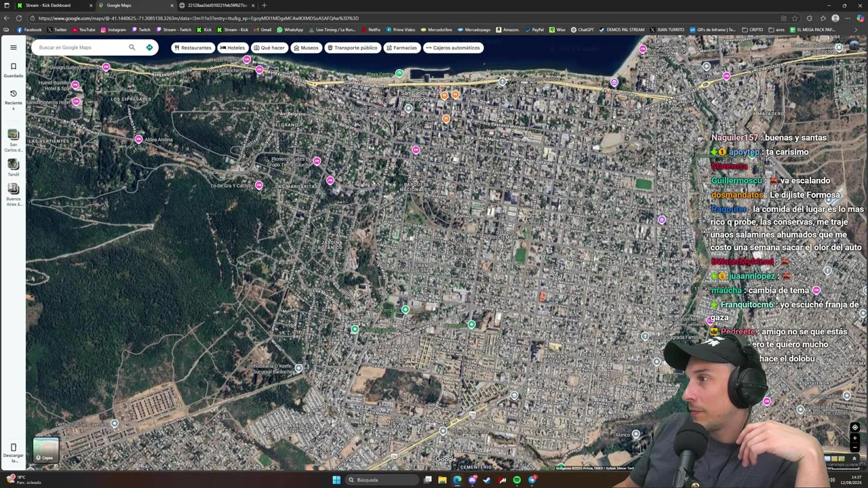868x488 pixels.
Task: Select the Qué hacer category chip
Action: (x=269, y=47)
